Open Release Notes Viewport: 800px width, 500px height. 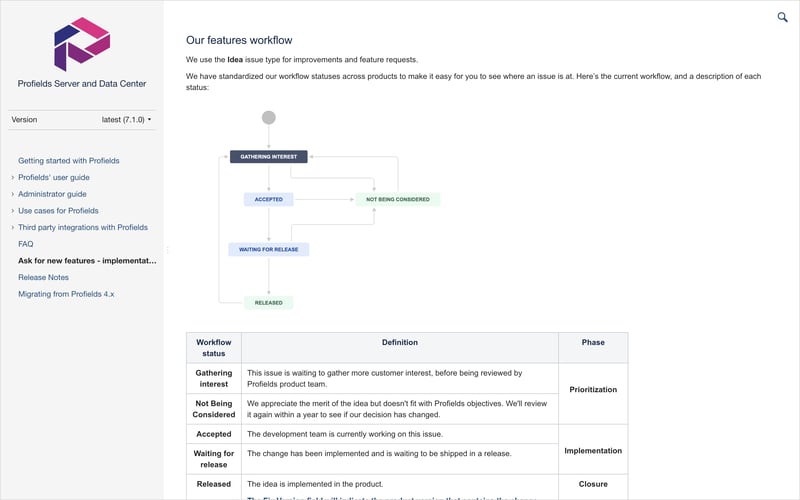(x=43, y=278)
